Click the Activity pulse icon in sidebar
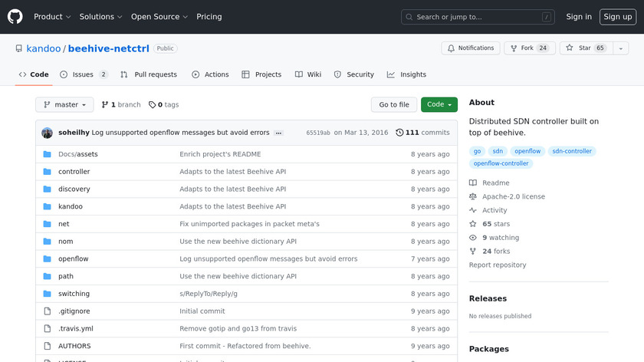 473,210
